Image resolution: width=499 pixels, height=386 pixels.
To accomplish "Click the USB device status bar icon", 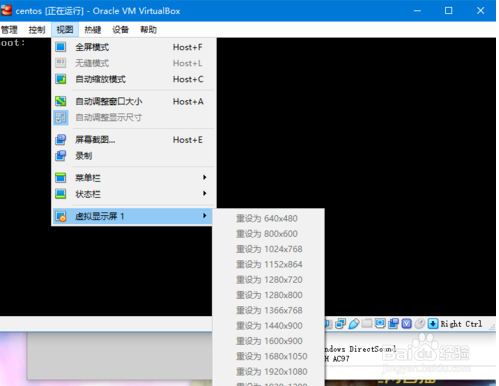I will pos(354,324).
